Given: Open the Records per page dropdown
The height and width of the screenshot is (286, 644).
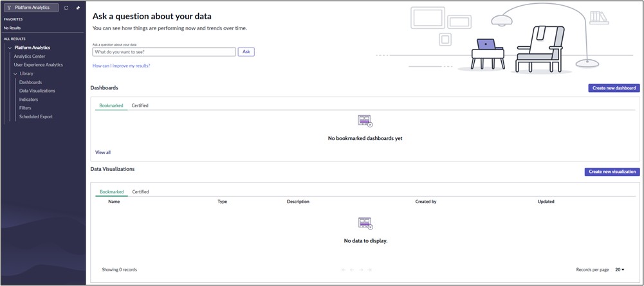Looking at the screenshot, I should [x=620, y=269].
